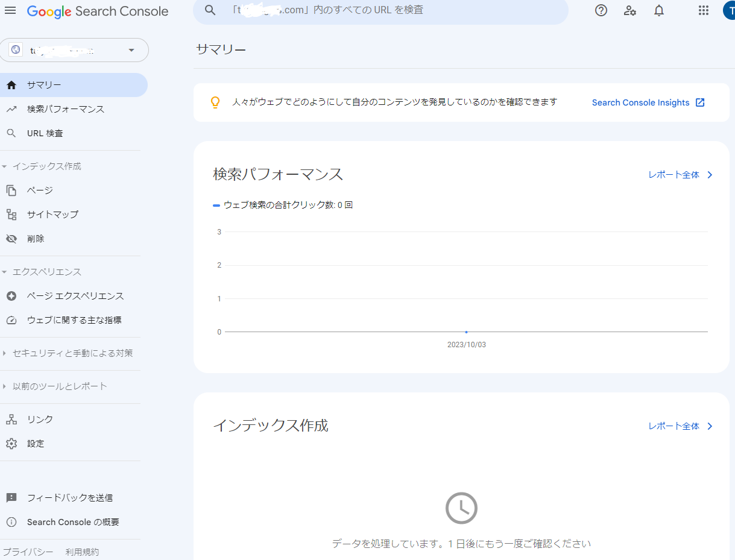Open user management settings icon

(x=630, y=10)
